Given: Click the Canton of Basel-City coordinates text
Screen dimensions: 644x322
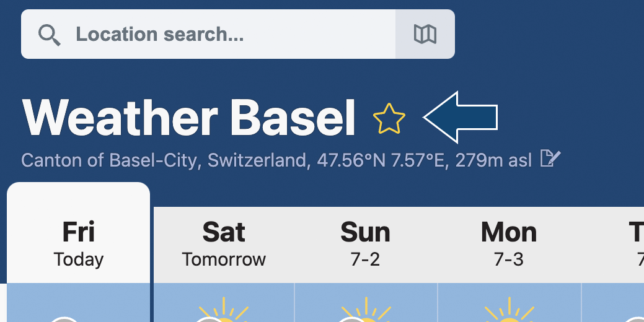Looking at the screenshot, I should (x=276, y=160).
